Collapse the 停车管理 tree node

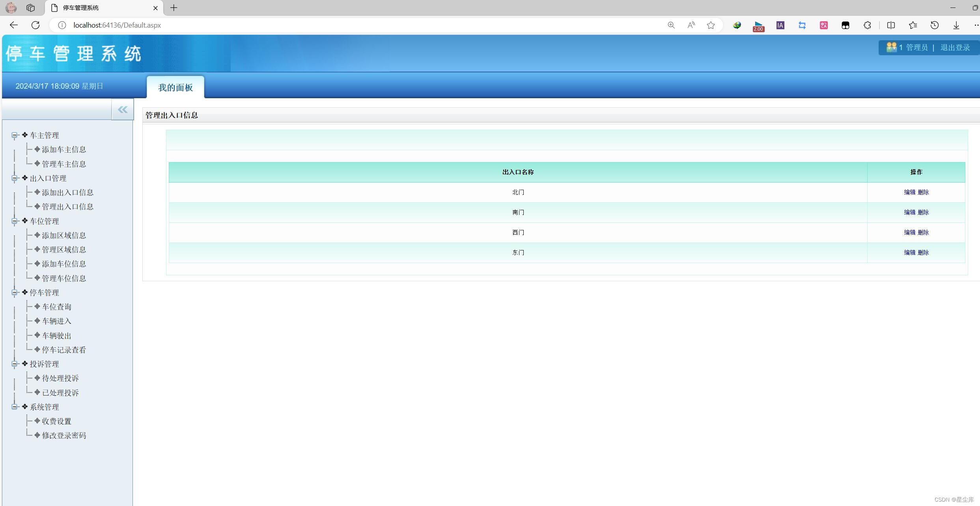click(x=14, y=293)
